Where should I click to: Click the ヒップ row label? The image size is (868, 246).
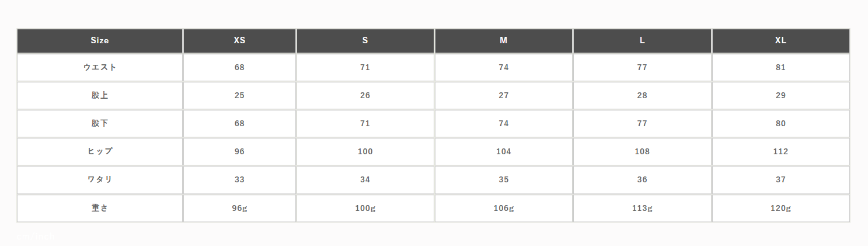tap(100, 151)
